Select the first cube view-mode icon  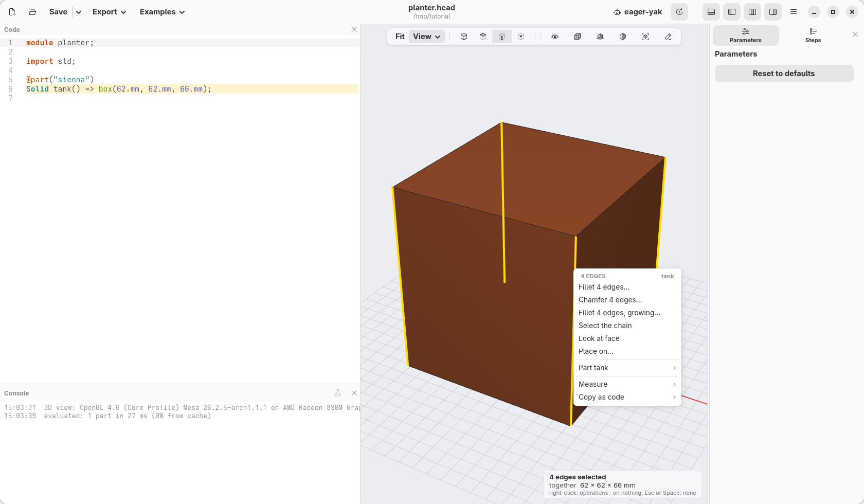point(464,37)
